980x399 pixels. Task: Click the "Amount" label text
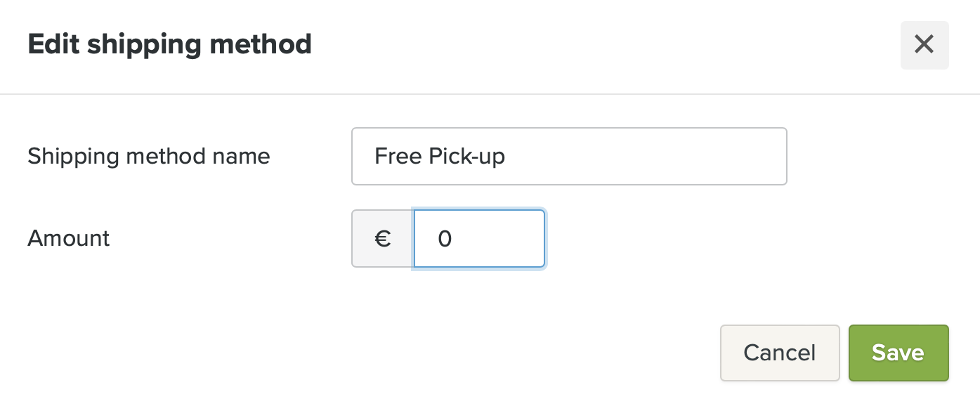coord(68,239)
